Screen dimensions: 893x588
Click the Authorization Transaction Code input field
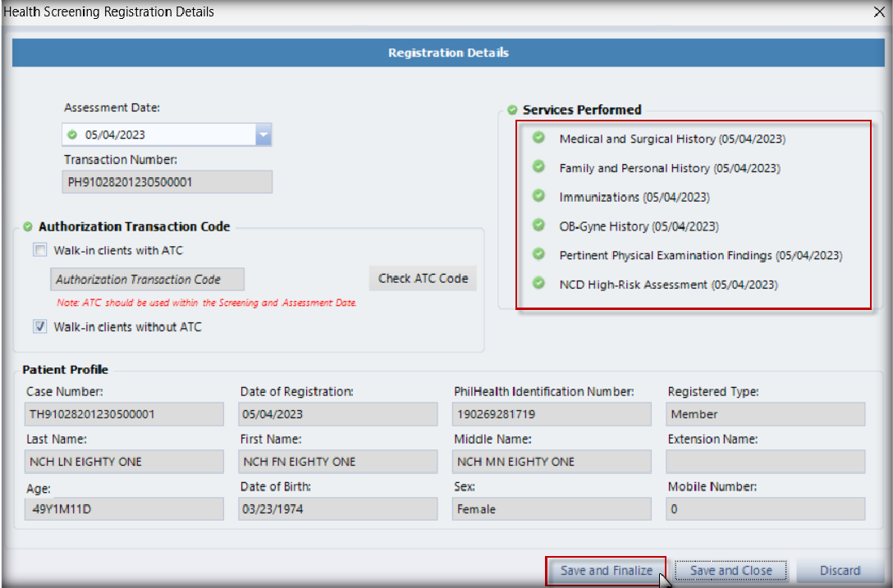tap(147, 280)
